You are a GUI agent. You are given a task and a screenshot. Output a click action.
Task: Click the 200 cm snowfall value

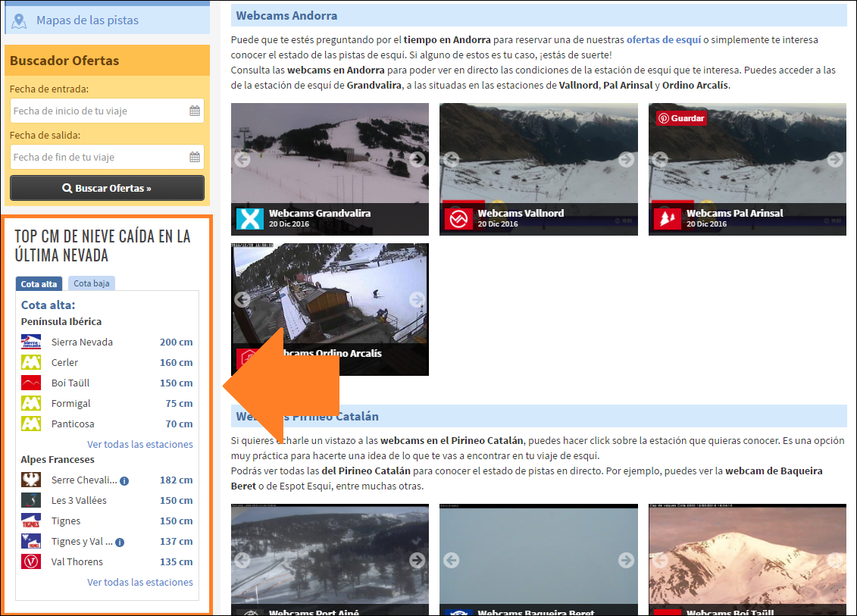pyautogui.click(x=176, y=342)
